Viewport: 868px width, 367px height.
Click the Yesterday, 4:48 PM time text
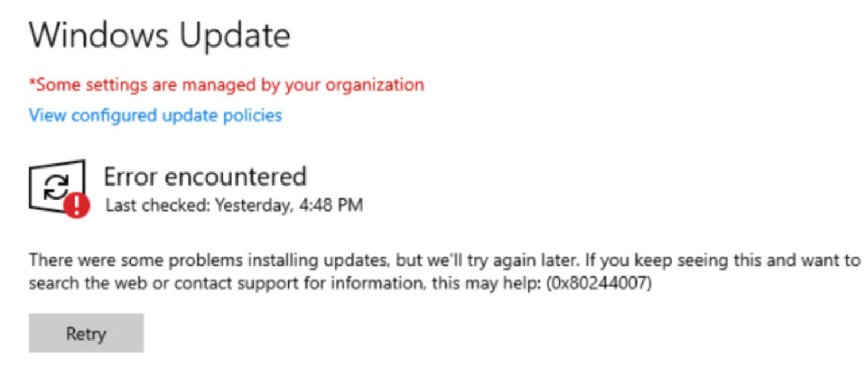(x=289, y=205)
